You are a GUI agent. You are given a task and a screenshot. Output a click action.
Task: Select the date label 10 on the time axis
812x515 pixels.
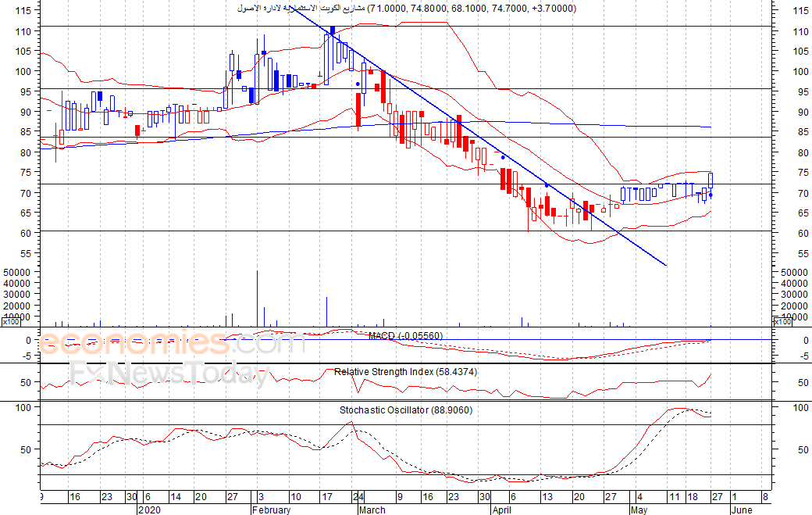coord(295,497)
